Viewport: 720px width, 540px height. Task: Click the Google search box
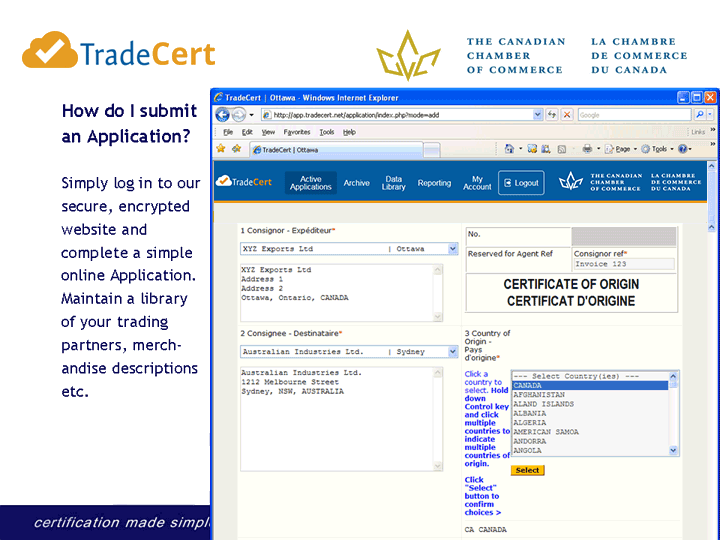pyautogui.click(x=634, y=115)
